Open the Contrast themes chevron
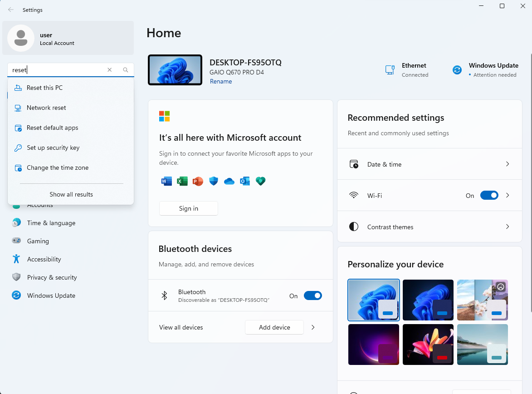Viewport: 532px width, 394px height. pyautogui.click(x=508, y=227)
